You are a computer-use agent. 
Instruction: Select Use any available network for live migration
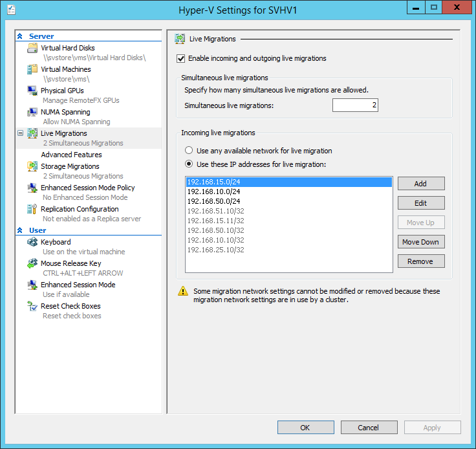(189, 150)
